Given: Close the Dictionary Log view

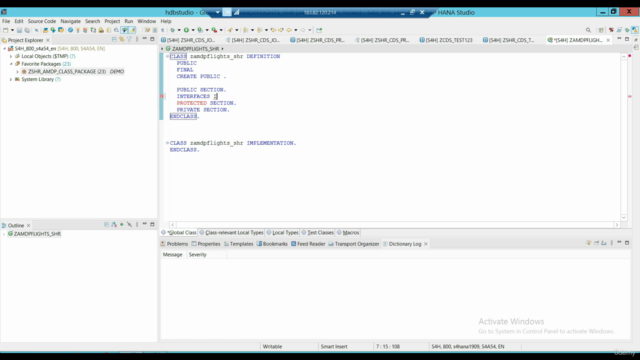Looking at the screenshot, I should pyautogui.click(x=426, y=244).
